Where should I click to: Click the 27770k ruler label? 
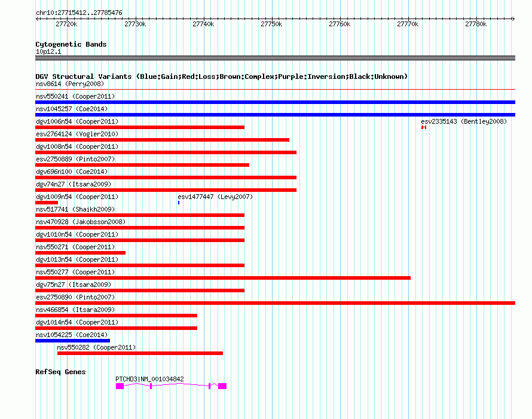coord(408,24)
